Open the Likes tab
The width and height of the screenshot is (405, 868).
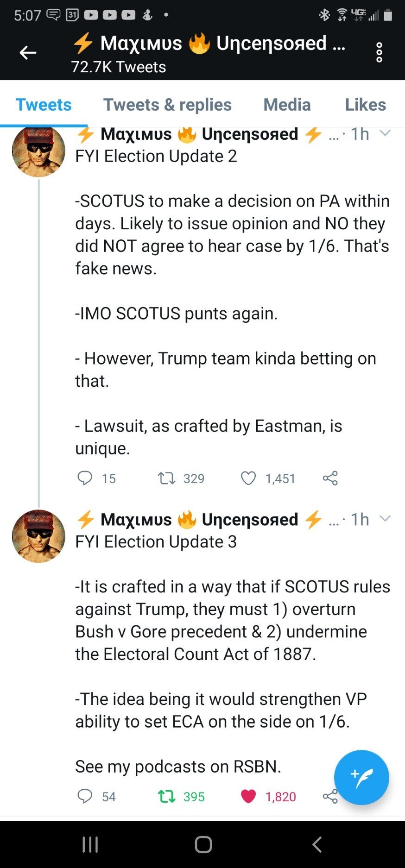tap(365, 105)
